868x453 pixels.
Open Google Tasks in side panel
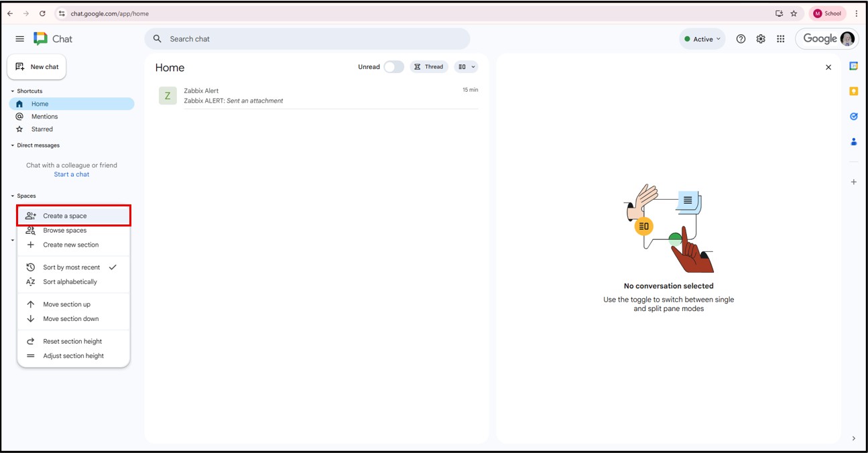(853, 117)
